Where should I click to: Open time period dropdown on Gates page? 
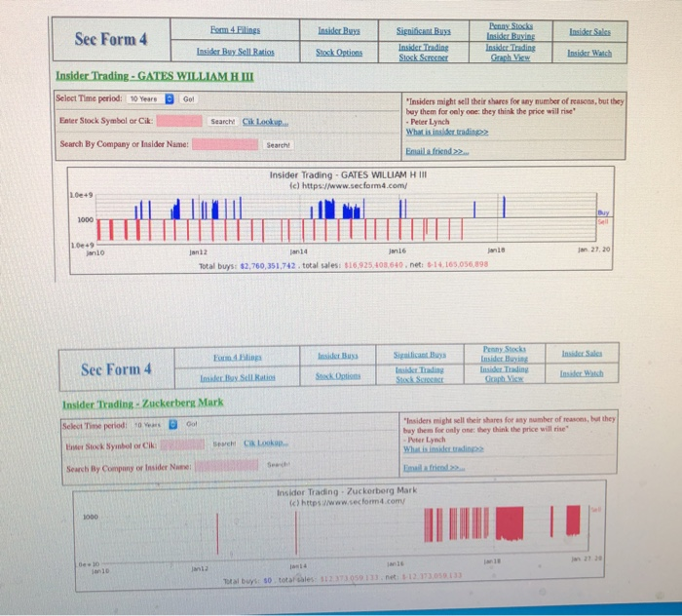tap(150, 99)
